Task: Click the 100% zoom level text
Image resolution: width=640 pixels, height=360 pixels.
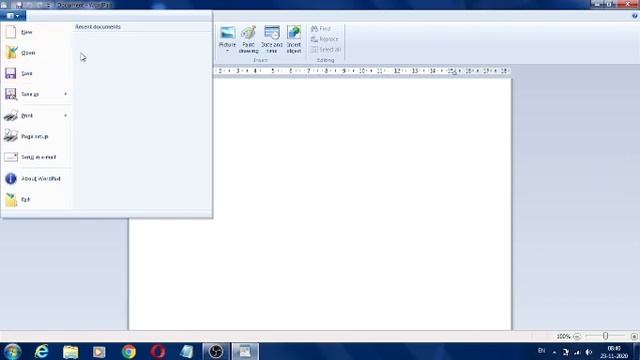Action: point(563,336)
